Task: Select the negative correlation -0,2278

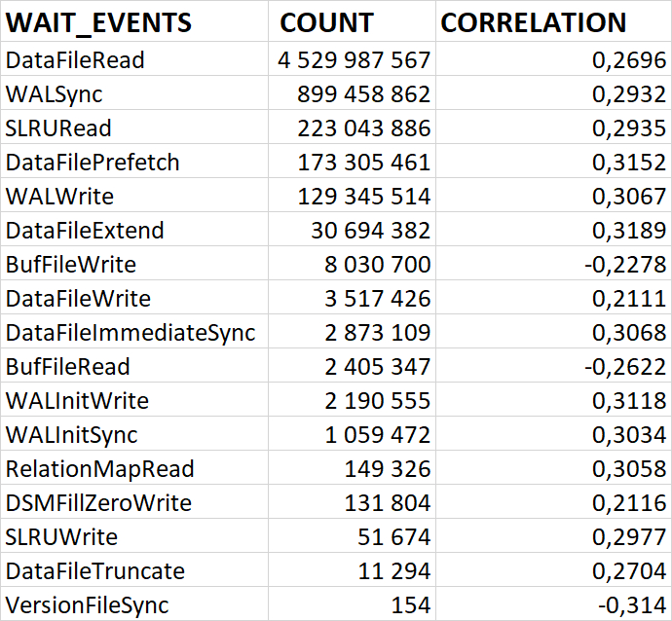Action: click(x=626, y=265)
